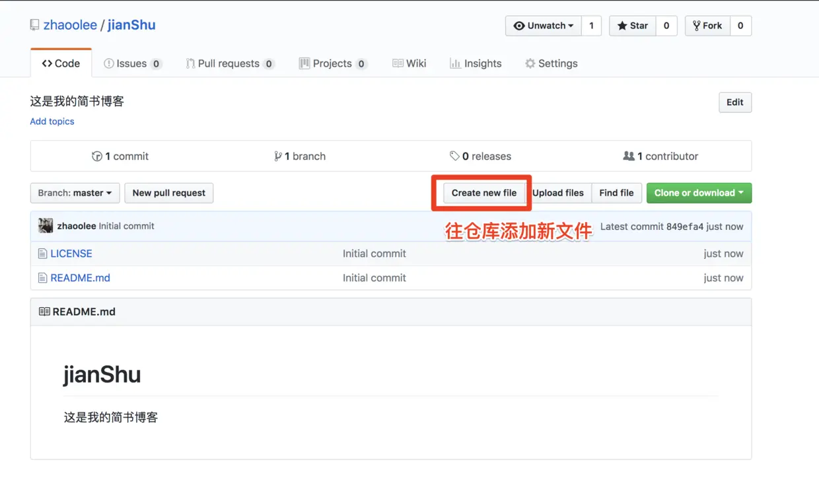View the 1 branch list
819x504 pixels.
point(300,157)
